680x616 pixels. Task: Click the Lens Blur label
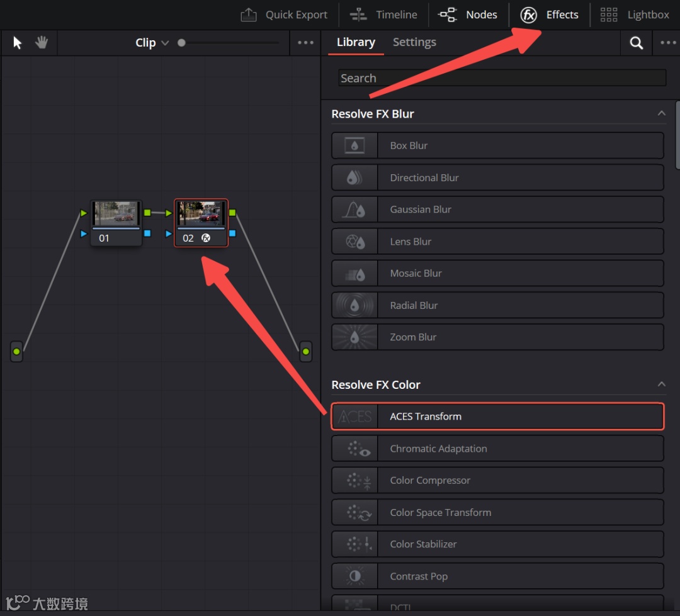pyautogui.click(x=411, y=242)
